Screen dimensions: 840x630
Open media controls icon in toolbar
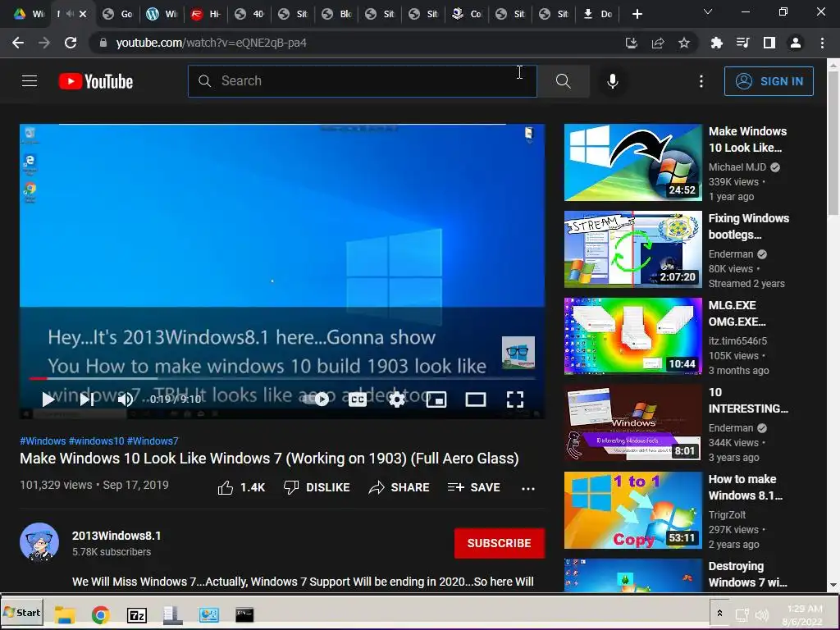[x=742, y=43]
